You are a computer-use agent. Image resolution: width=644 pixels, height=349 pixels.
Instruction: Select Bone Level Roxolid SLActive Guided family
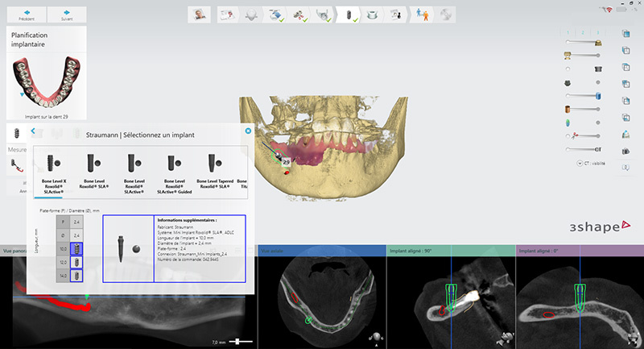coord(175,174)
